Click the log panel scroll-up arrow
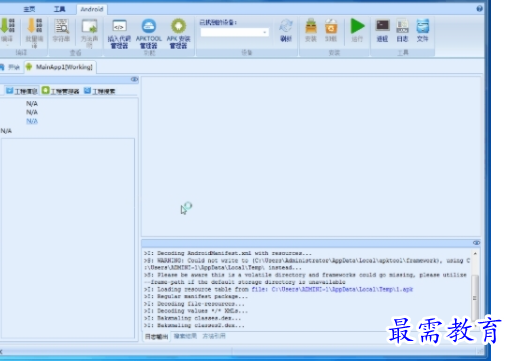Viewport: 510px width, 362px height. point(475,254)
